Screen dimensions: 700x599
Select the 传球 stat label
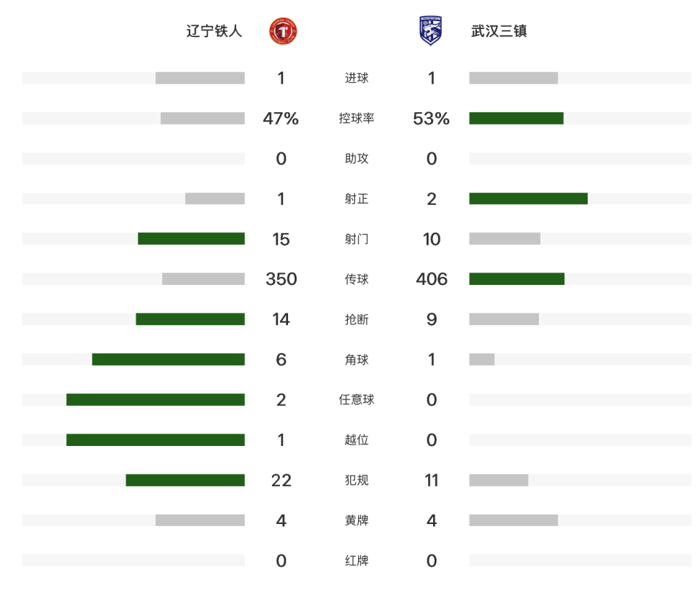click(x=357, y=279)
